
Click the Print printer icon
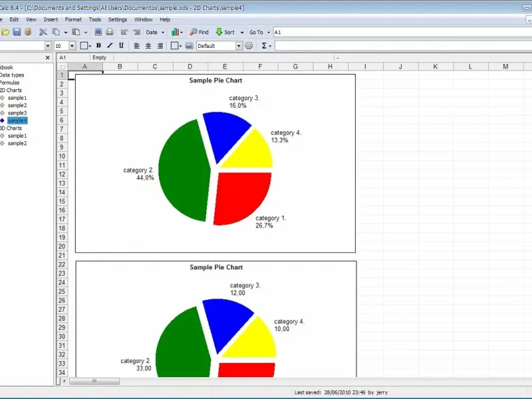[x=110, y=32]
